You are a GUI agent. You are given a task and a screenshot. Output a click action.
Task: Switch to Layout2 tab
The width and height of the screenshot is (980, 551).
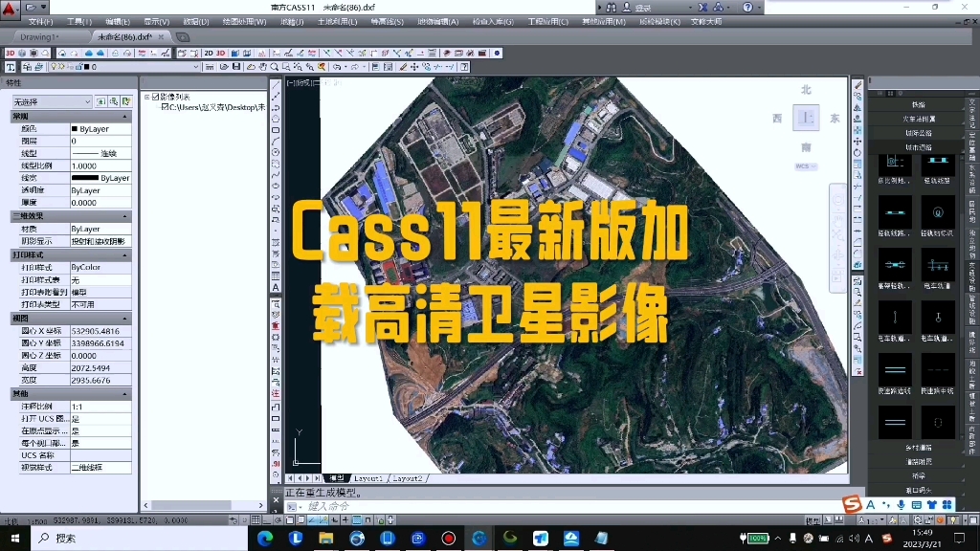click(x=408, y=478)
